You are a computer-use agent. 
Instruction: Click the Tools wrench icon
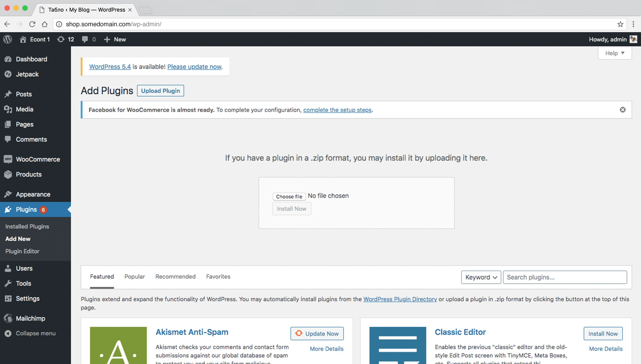8,283
